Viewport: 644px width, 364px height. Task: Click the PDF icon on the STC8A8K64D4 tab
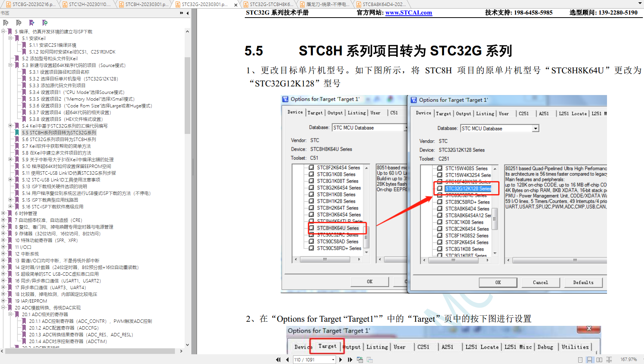(x=359, y=4)
